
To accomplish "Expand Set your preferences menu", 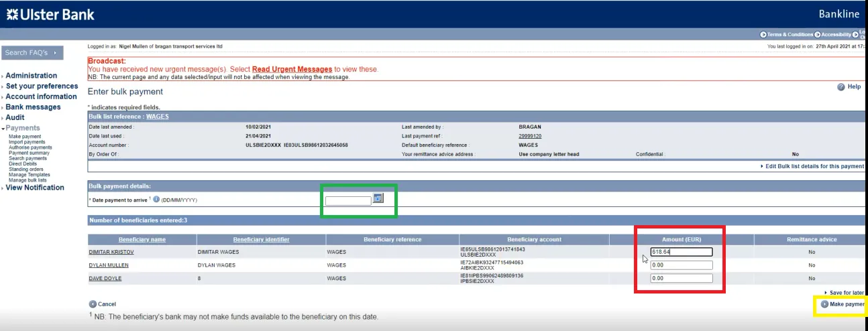I will [41, 86].
